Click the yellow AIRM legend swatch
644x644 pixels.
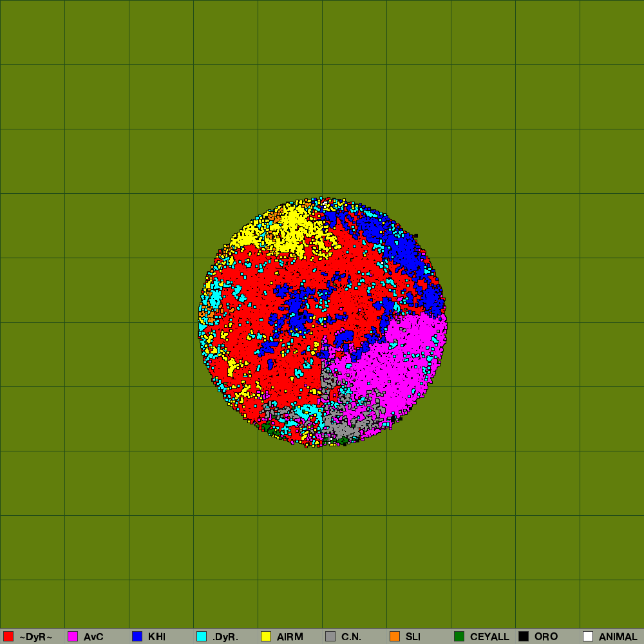pos(266,636)
